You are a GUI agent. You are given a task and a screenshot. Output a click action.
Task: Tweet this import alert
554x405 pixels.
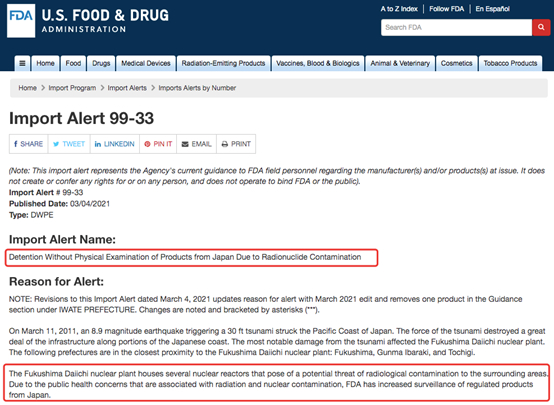tap(69, 144)
